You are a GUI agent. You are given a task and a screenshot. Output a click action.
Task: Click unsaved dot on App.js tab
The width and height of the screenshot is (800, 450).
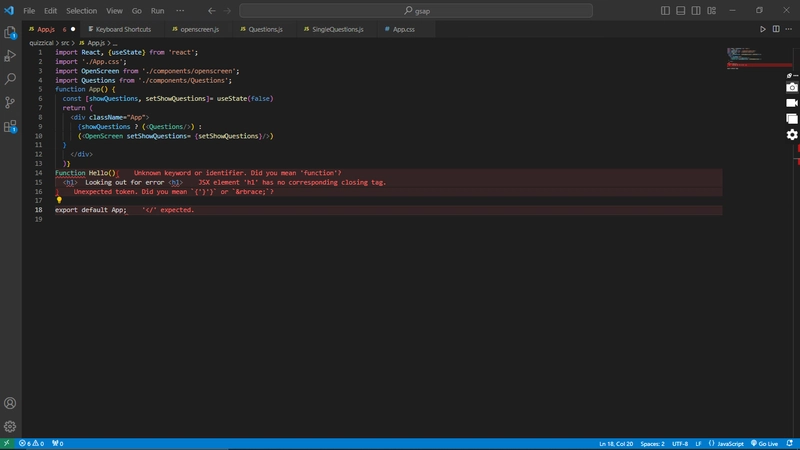(x=73, y=30)
